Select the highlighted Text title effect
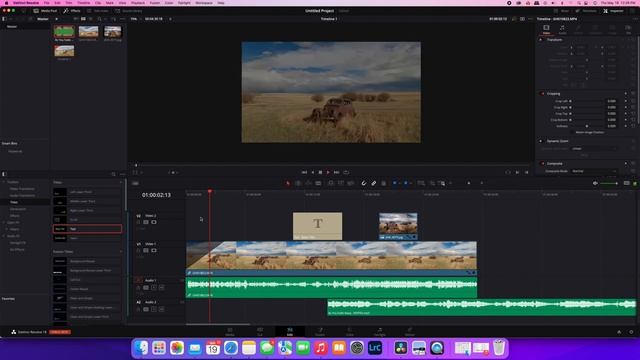The image size is (640, 360). click(x=87, y=229)
